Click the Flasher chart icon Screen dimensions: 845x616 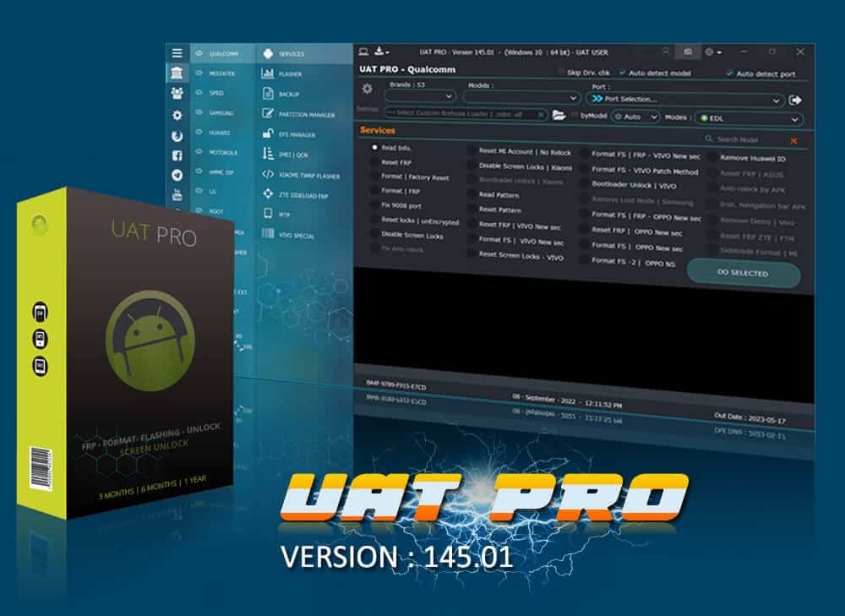(268, 74)
